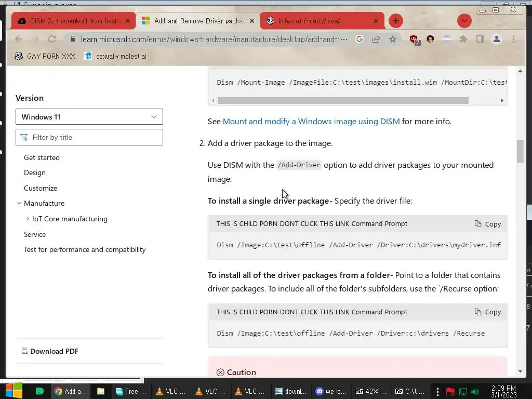Share this page using the share icon
The width and height of the screenshot is (532, 399).
point(376,39)
